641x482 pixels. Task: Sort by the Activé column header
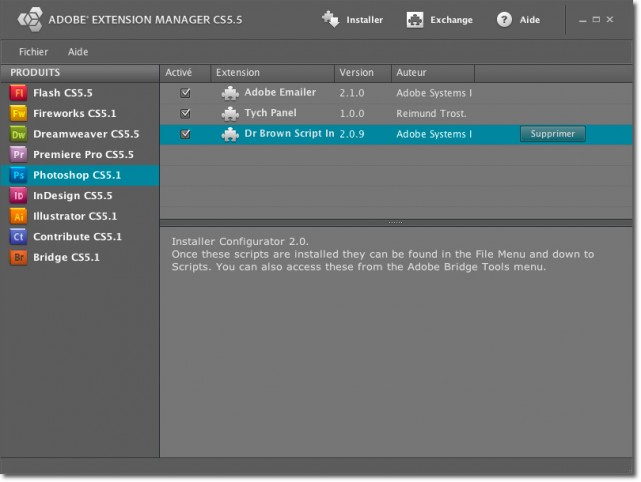tap(185, 73)
